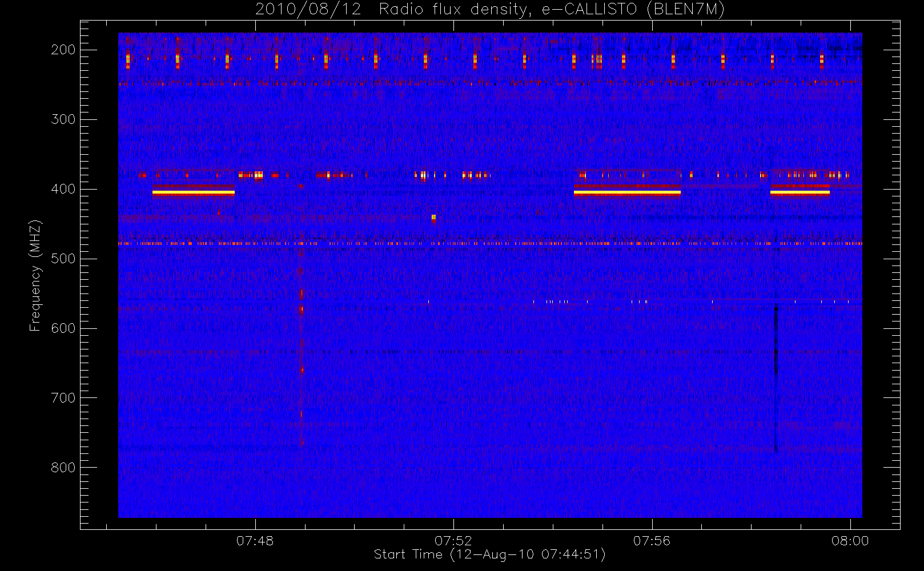Click the 300 frequency tick label
This screenshot has width=924, height=571.
pyautogui.click(x=63, y=119)
